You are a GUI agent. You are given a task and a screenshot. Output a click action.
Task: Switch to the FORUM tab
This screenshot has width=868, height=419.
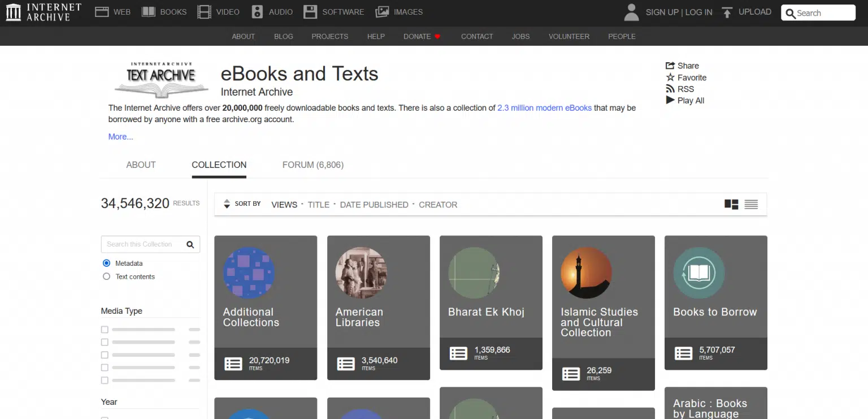tap(313, 165)
